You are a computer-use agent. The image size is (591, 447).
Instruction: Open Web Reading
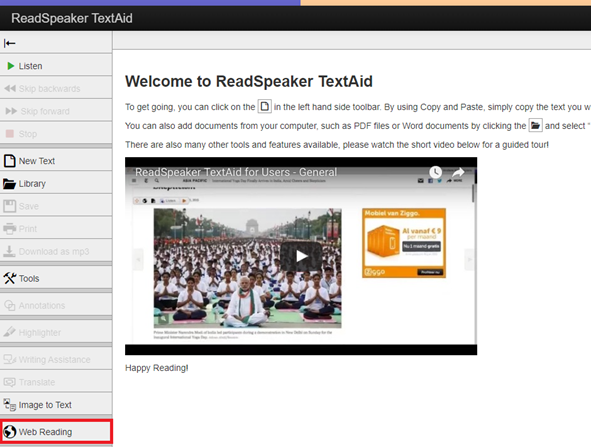pyautogui.click(x=56, y=432)
